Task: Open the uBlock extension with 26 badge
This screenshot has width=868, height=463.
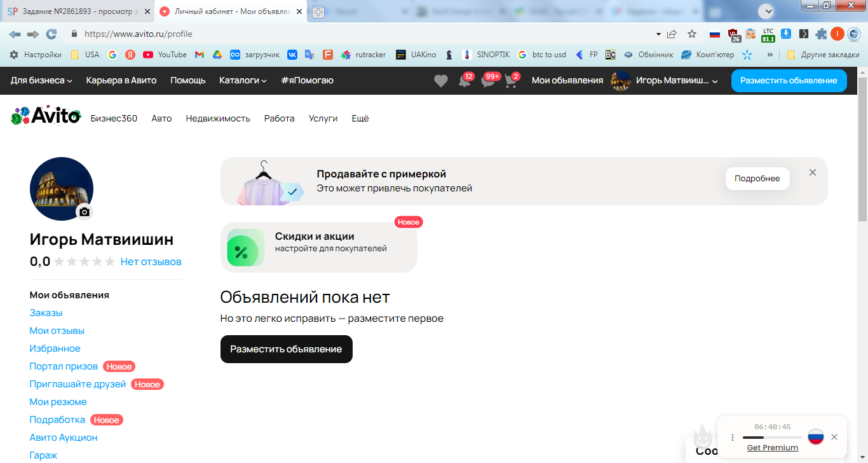Action: pos(733,34)
